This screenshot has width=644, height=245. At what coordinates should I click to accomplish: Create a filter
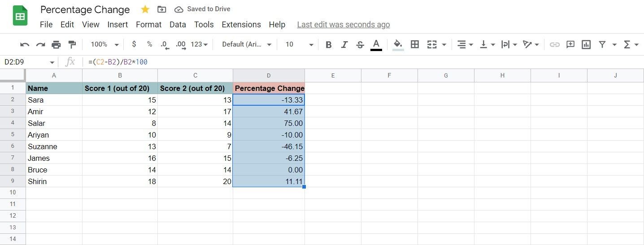tap(602, 44)
